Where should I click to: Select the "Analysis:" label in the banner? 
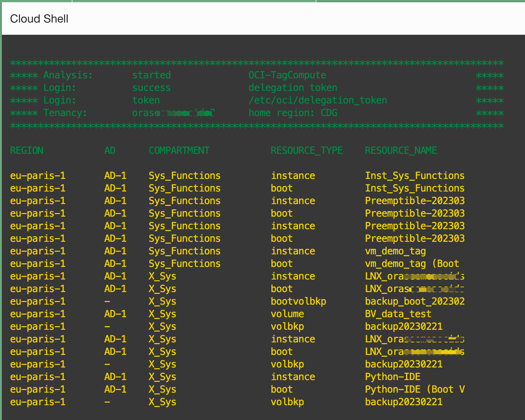click(x=68, y=75)
